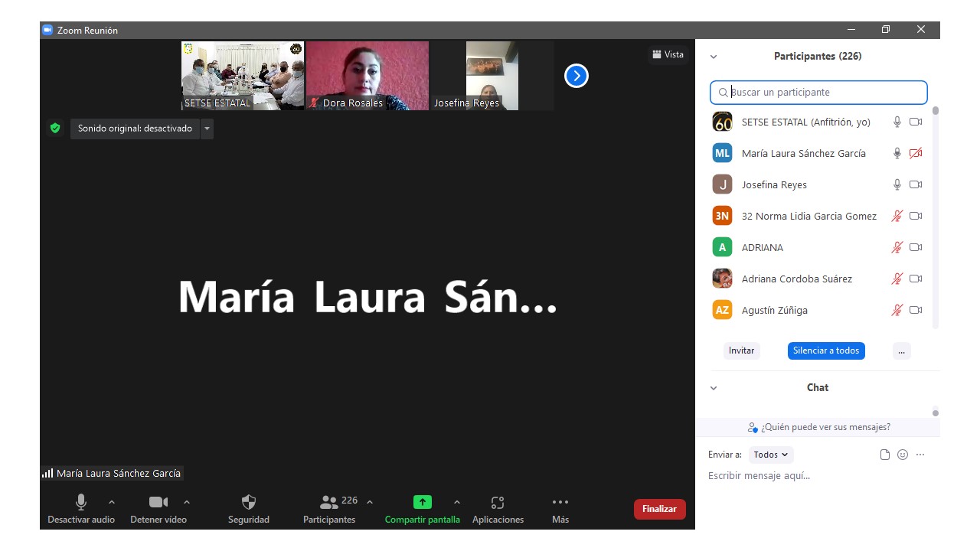Open the Aplicaciones icon
980x551 pixels.
[x=498, y=503]
